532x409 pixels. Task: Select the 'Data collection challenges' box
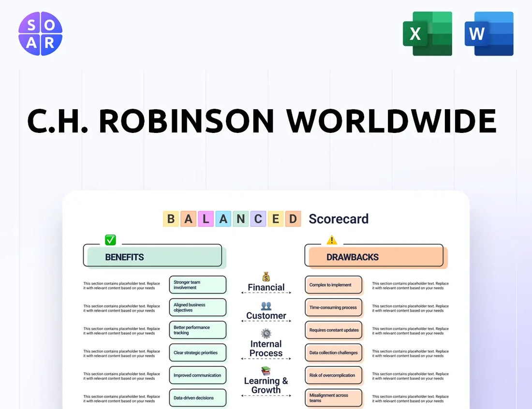[x=334, y=353]
